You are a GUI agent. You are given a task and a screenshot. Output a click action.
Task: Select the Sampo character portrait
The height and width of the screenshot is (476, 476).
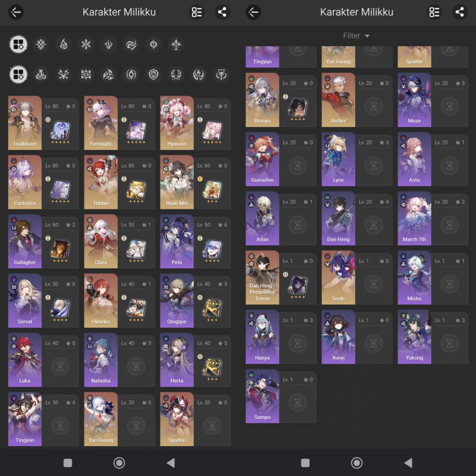262,396
